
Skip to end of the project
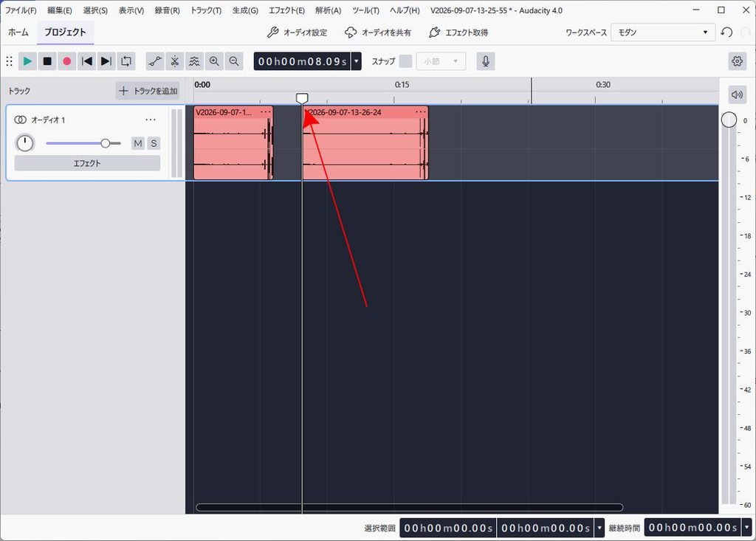106,61
